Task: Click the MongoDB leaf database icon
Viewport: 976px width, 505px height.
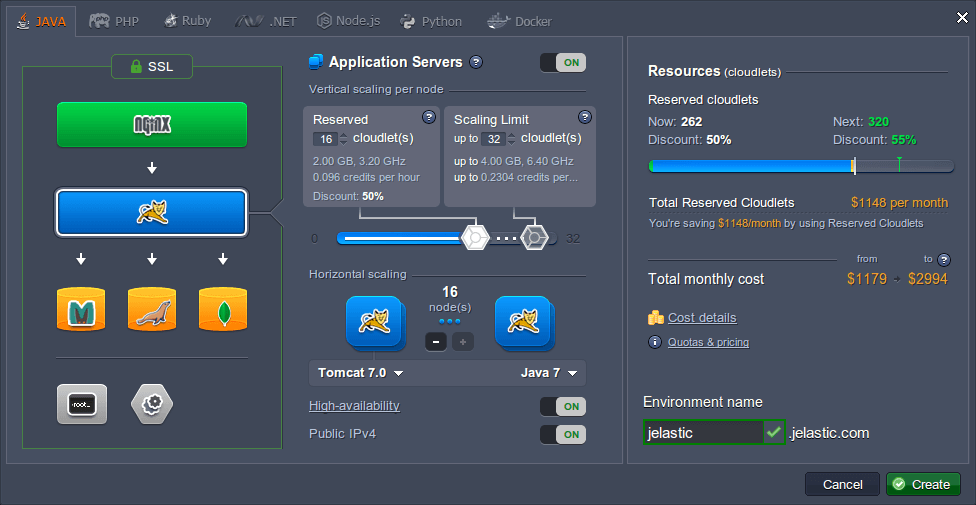Action: [x=223, y=308]
